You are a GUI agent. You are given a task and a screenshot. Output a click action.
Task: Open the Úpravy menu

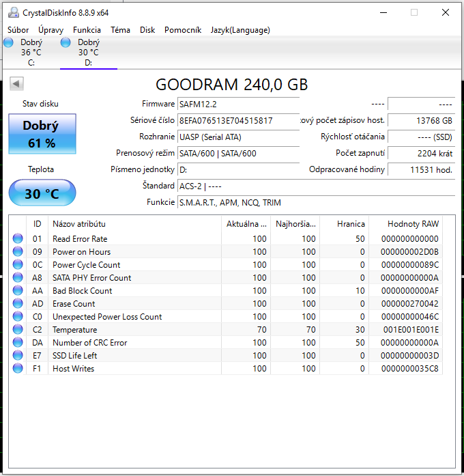[50, 30]
